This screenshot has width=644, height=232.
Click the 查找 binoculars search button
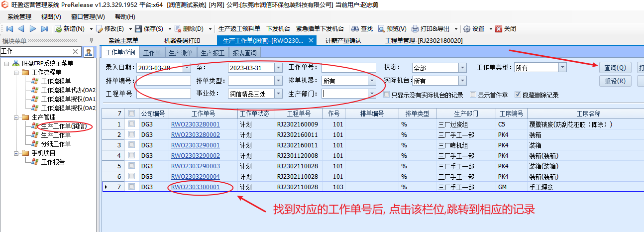tap(362, 29)
